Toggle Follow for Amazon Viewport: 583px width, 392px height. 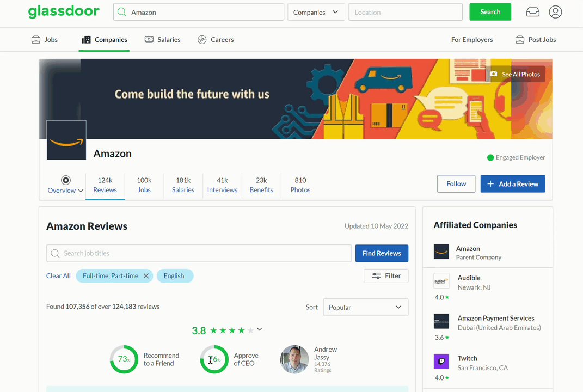coord(456,183)
